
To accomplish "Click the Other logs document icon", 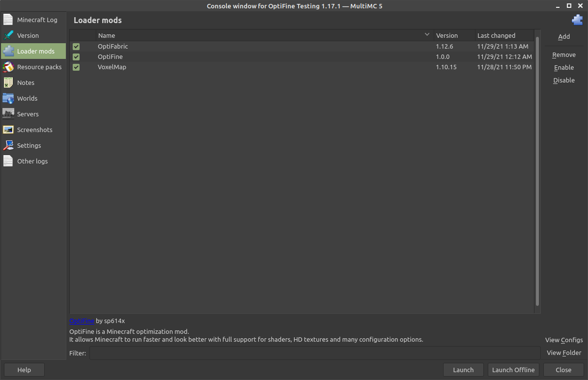I will pos(8,161).
